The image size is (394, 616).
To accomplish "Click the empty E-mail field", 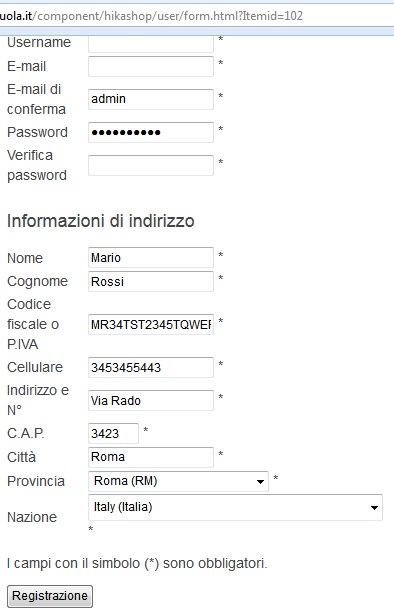I will 151,66.
